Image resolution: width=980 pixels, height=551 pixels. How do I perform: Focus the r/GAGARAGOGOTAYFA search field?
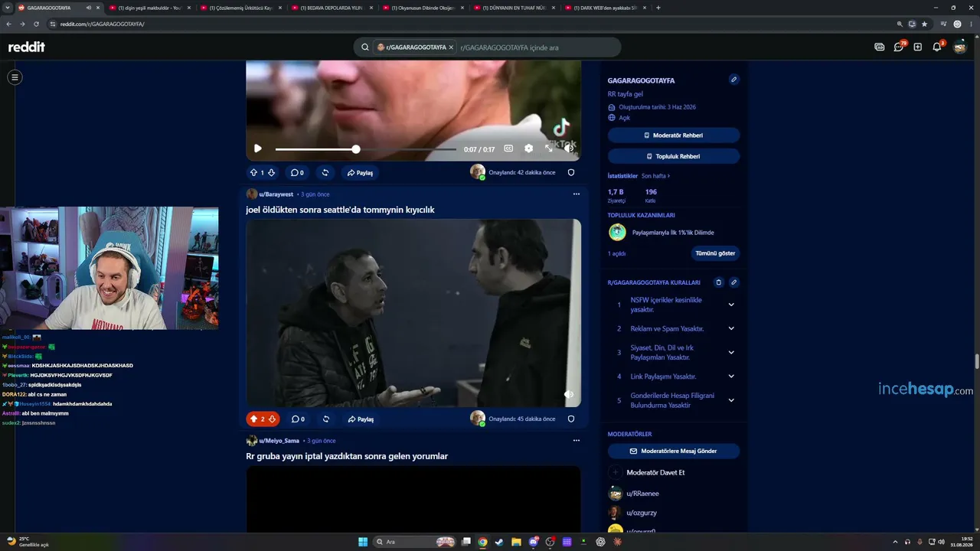(536, 47)
